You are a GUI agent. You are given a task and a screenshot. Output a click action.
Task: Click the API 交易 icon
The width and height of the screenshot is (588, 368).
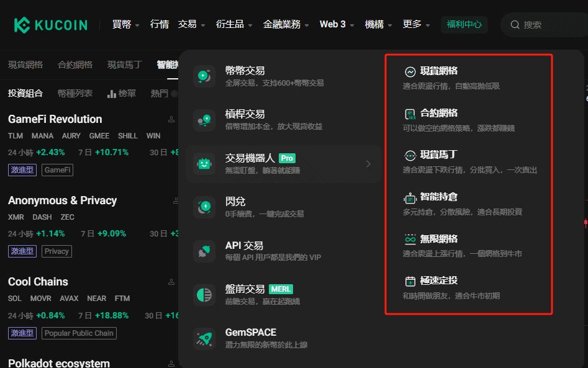pos(204,251)
